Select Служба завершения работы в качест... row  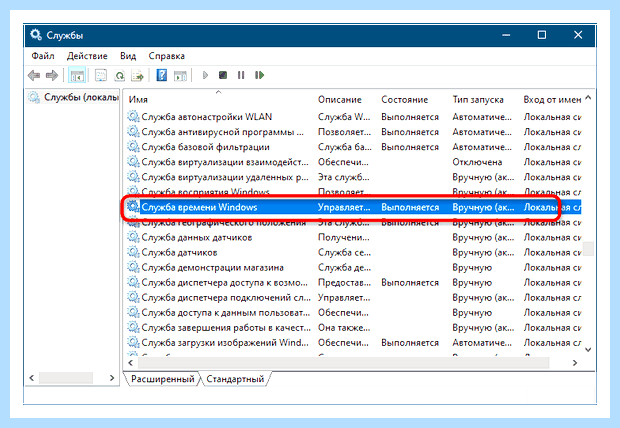click(353, 327)
